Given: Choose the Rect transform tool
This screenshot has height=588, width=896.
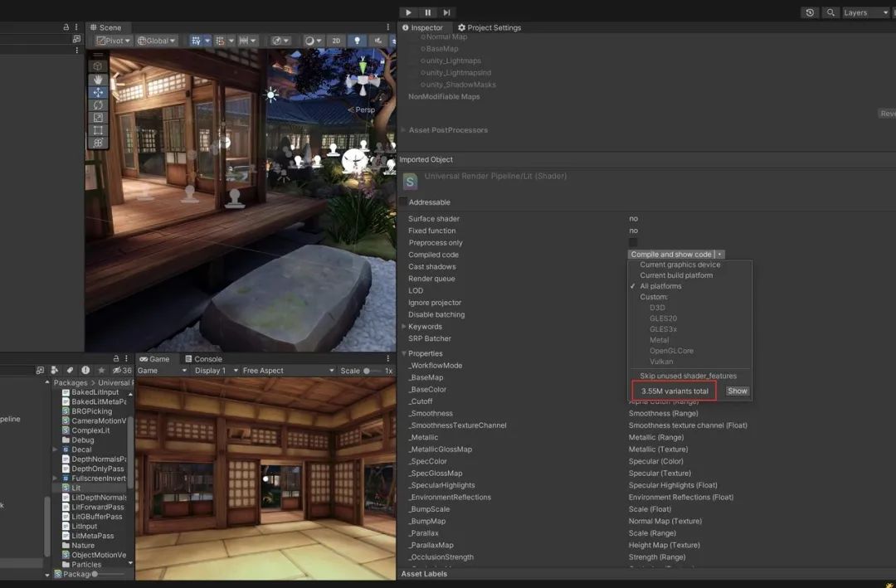Looking at the screenshot, I should pyautogui.click(x=98, y=130).
